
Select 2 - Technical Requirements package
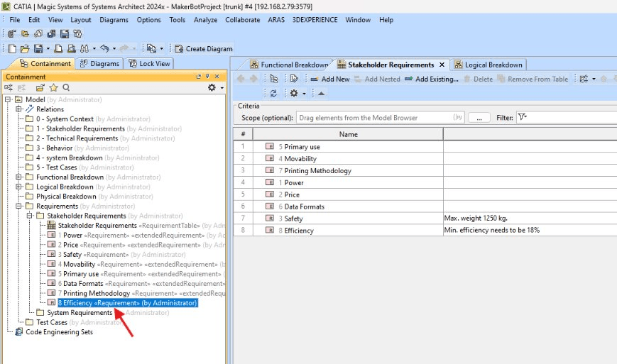77,138
